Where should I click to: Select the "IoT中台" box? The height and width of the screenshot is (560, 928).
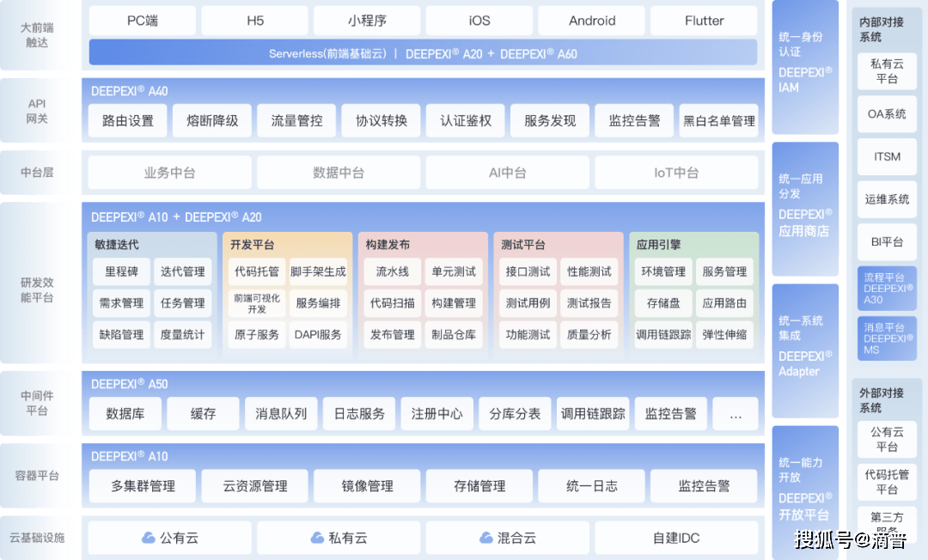(x=676, y=173)
